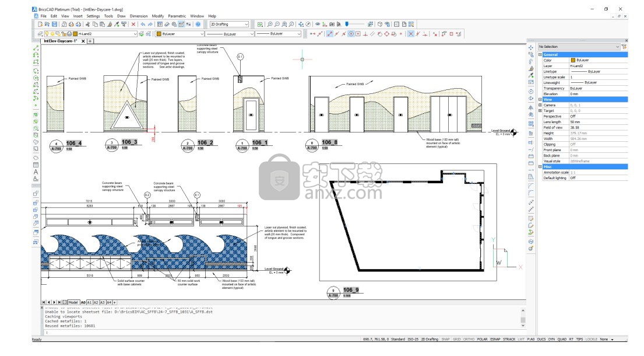This screenshot has height=356, width=644.
Task: Click the Look From eye icon
Action: (318, 25)
